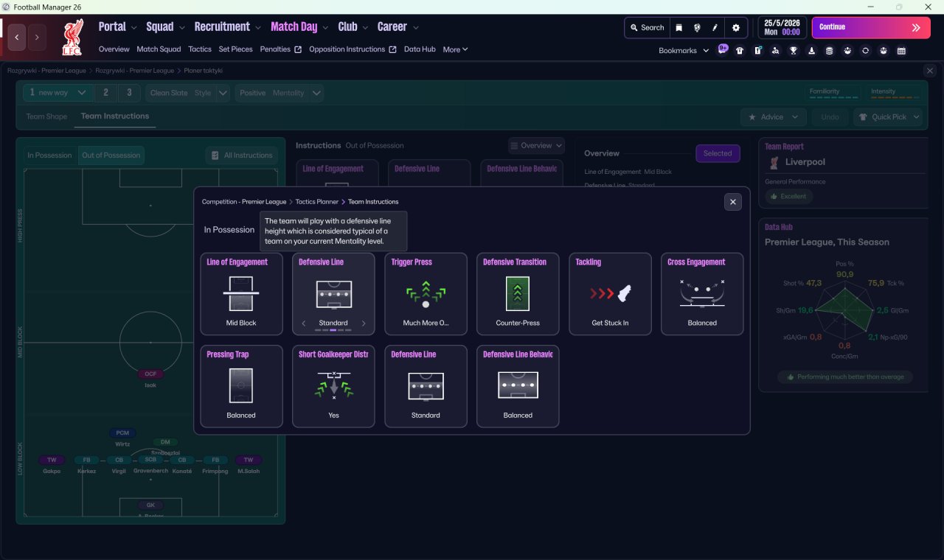The height and width of the screenshot is (560, 944).
Task: Select the Defensive Line Behaviour card in the dialog
Action: pos(518,386)
